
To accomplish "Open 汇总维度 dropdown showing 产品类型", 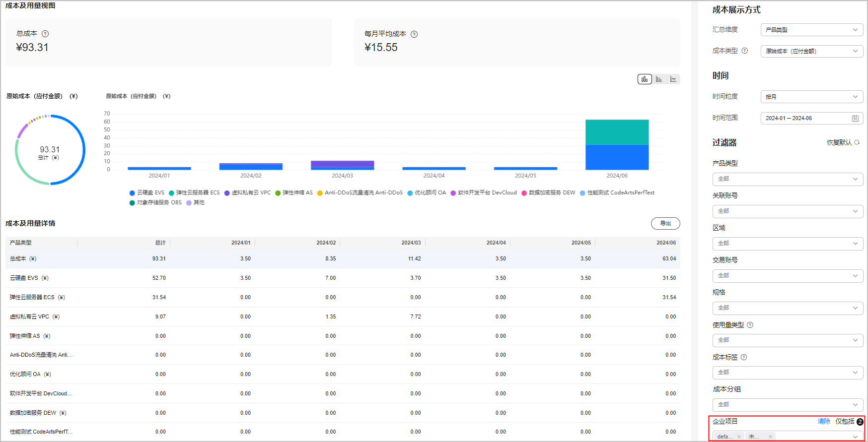I will [x=812, y=30].
